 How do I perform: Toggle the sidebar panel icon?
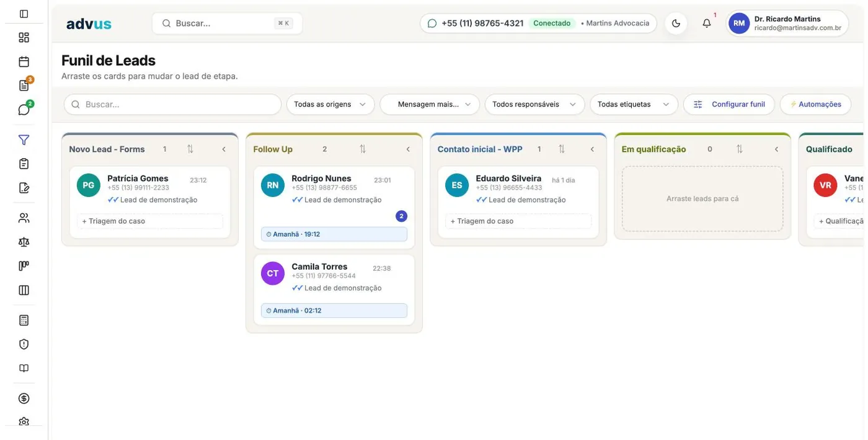click(x=24, y=14)
